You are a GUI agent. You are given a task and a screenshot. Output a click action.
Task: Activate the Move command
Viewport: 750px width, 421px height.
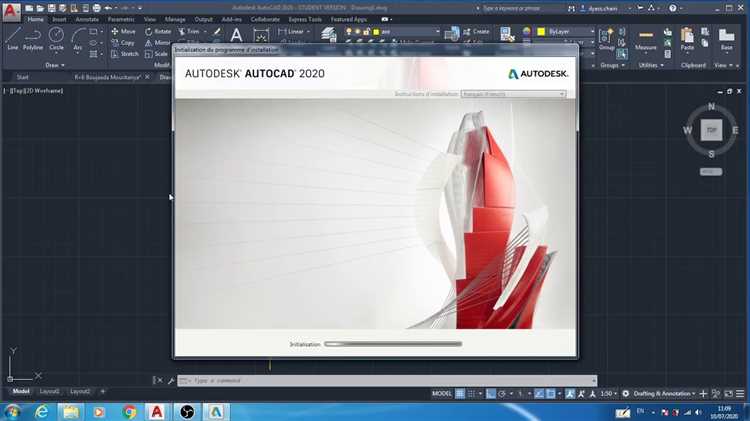point(123,31)
